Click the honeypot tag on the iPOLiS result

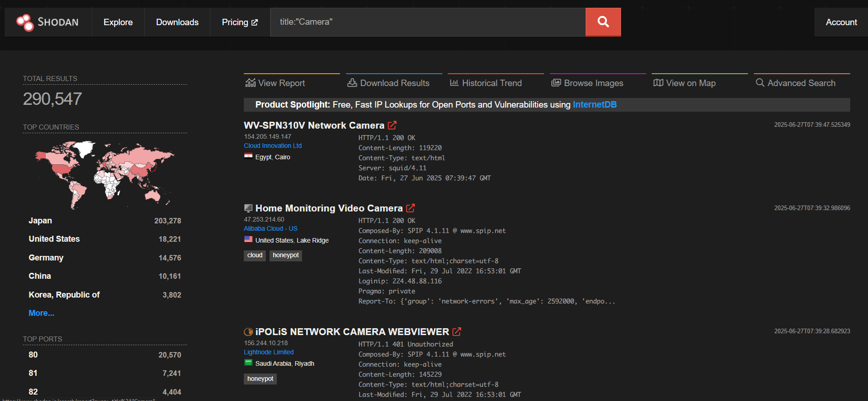[260, 379]
